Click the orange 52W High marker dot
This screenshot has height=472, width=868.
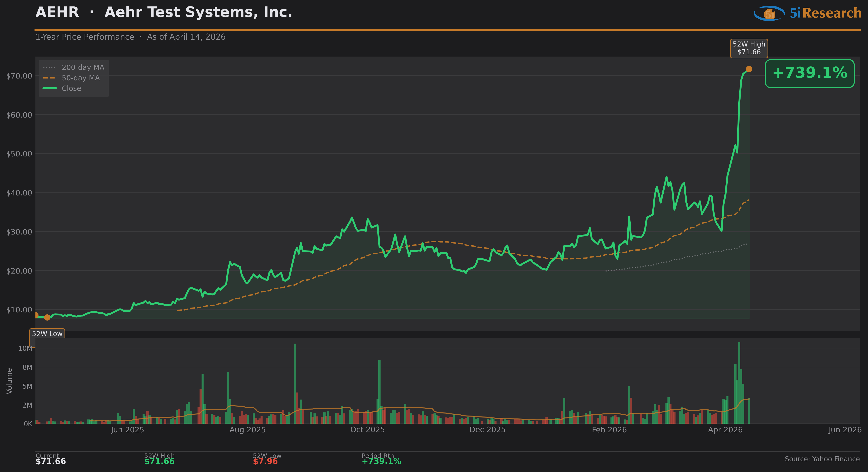tap(749, 69)
